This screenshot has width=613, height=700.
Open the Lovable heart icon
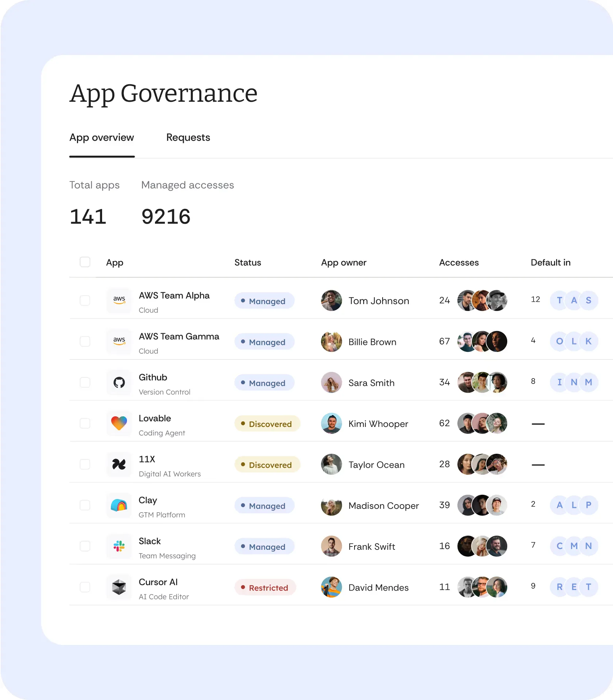click(x=119, y=423)
